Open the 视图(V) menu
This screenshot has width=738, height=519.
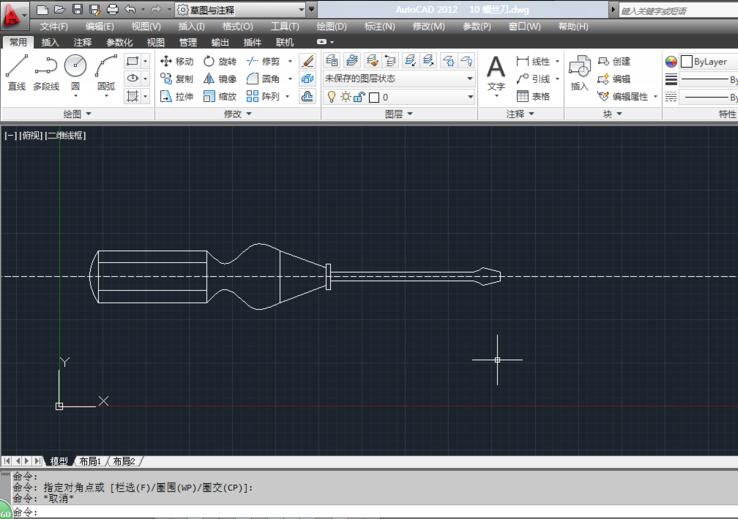point(146,26)
